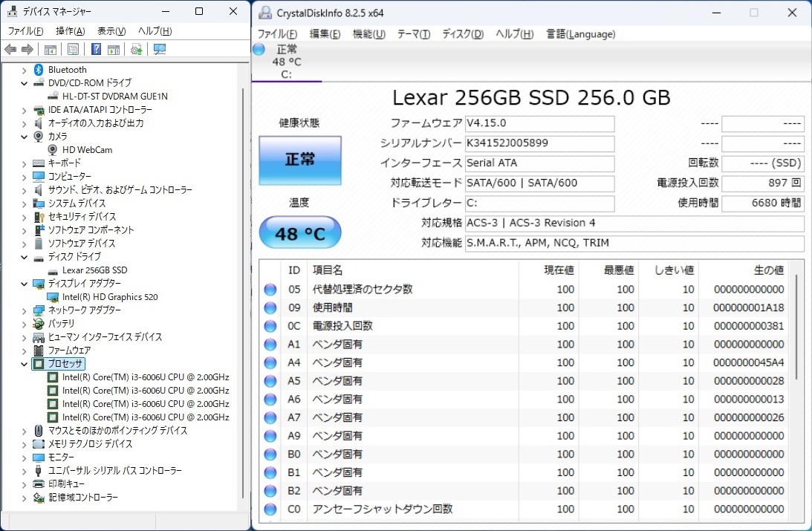Click the プロセッサ category icon

39,364
